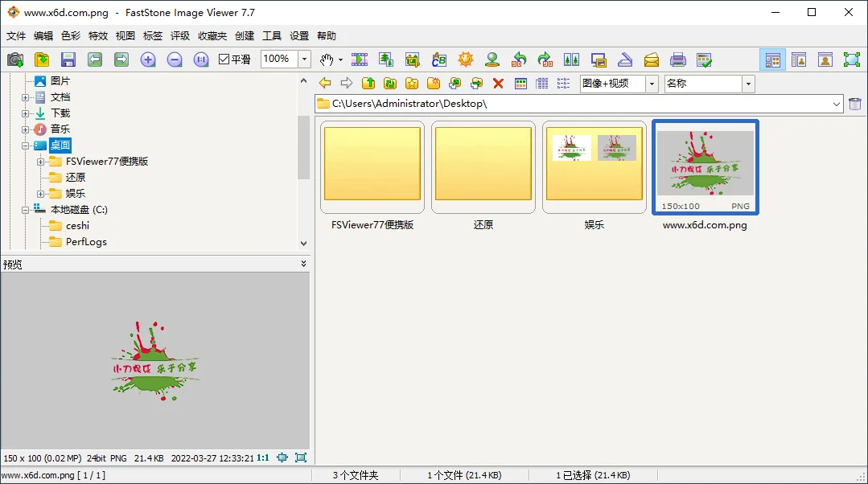Acquire an image from scanner
Screen dimensions: 868x484
point(626,59)
